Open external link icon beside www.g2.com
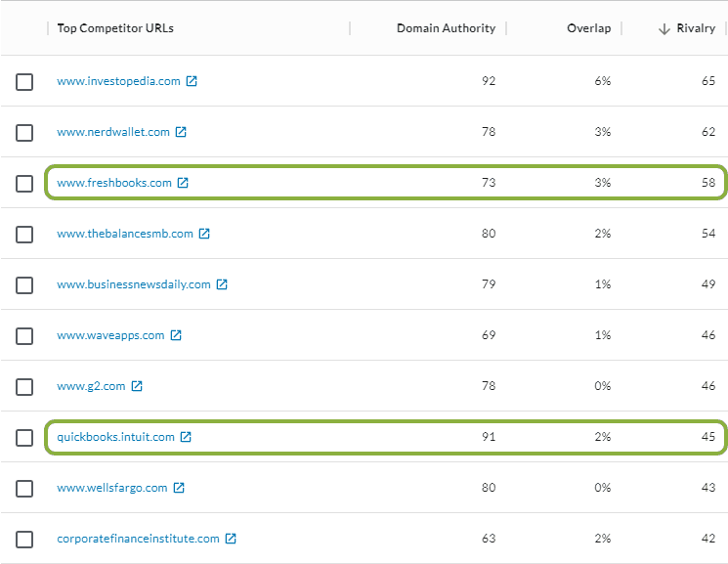Image resolution: width=728 pixels, height=564 pixels. (137, 386)
